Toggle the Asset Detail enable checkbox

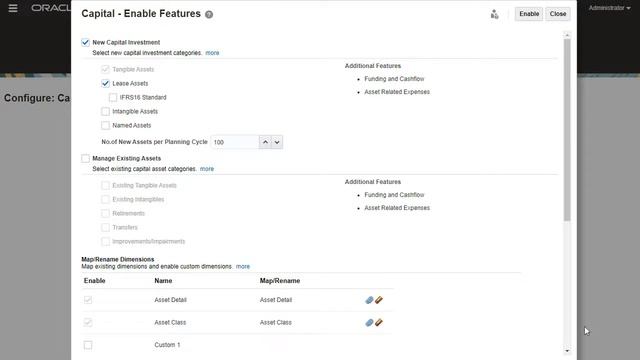tap(88, 300)
